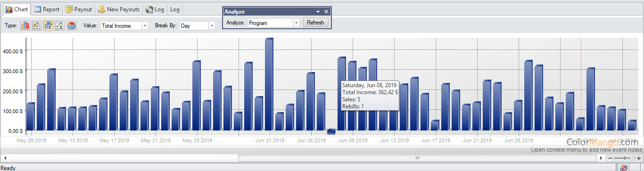Screen dimensions: 644x171
Task: Expand the Analyze dropdown set to Program
Action: pyautogui.click(x=273, y=23)
